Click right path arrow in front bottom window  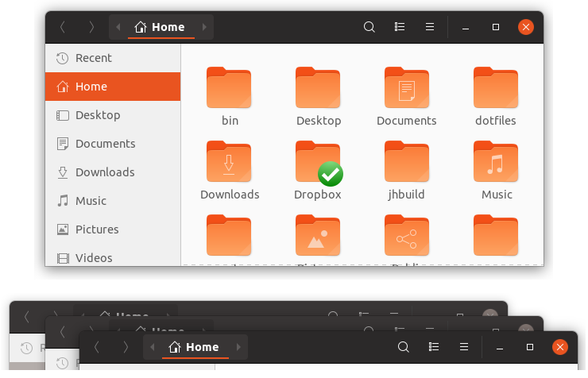point(238,347)
